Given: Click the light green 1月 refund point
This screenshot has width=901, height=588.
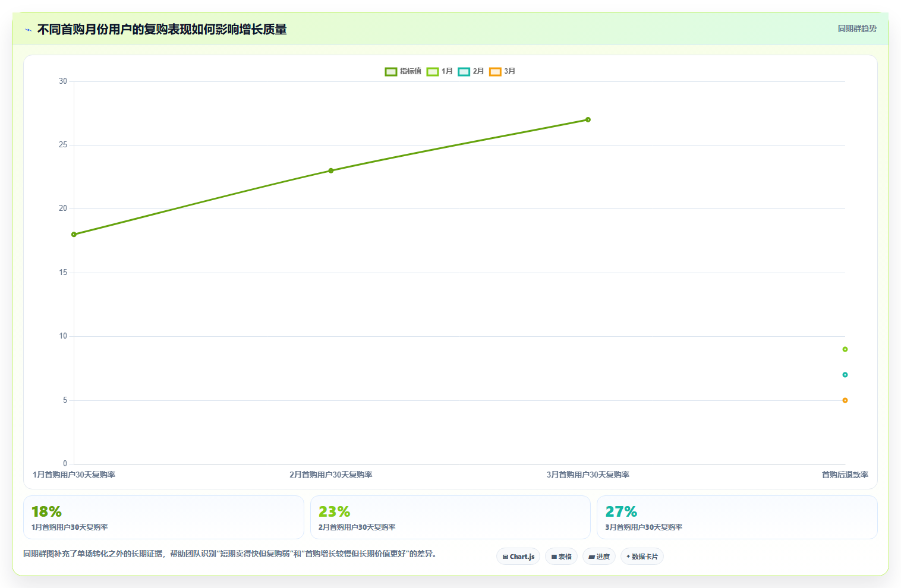Looking at the screenshot, I should tap(845, 349).
